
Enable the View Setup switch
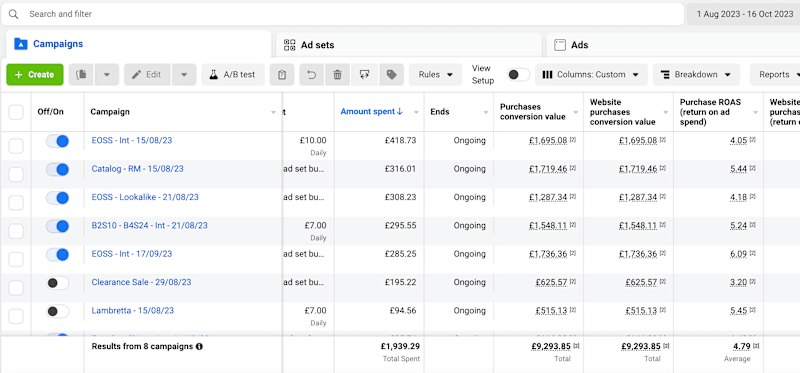coord(518,74)
